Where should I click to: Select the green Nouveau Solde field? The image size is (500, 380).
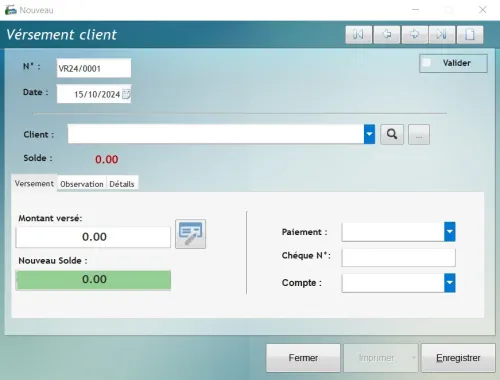coord(93,280)
